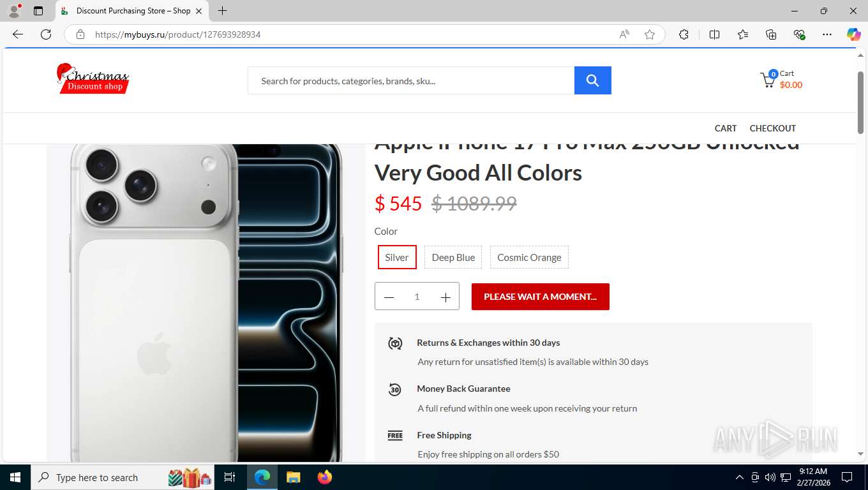
Task: Increase quantity with plus button
Action: tap(445, 297)
